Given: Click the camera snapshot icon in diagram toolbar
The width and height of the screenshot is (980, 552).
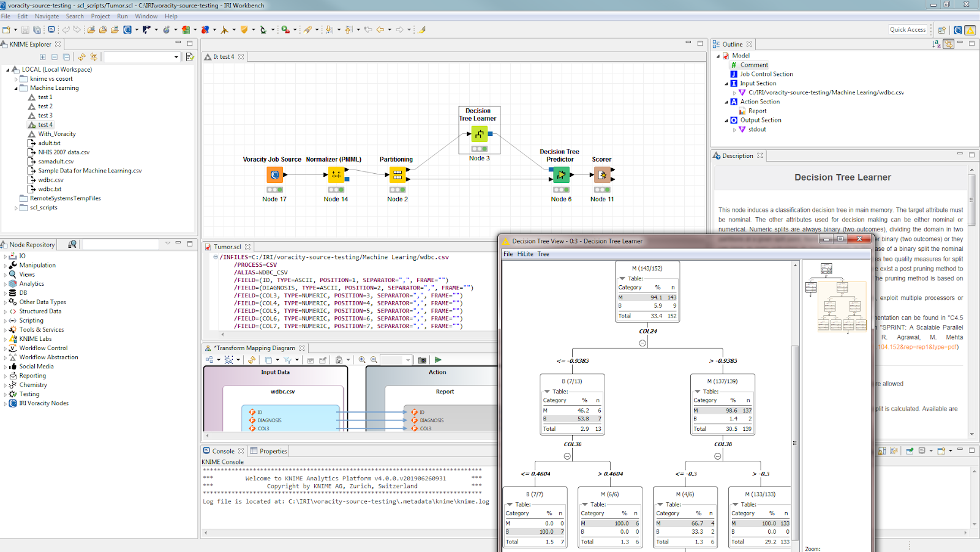Looking at the screenshot, I should tap(422, 360).
